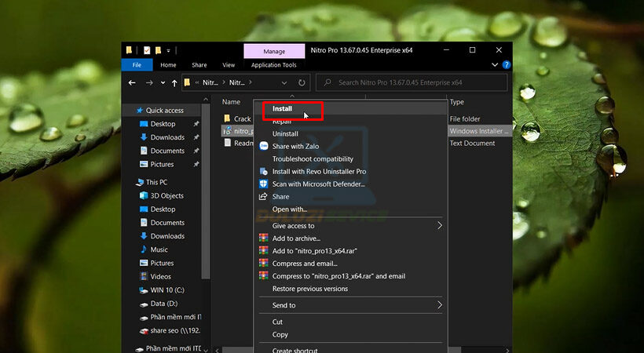The height and width of the screenshot is (353, 644).
Task: Click the Help question mark icon
Action: coord(507,65)
